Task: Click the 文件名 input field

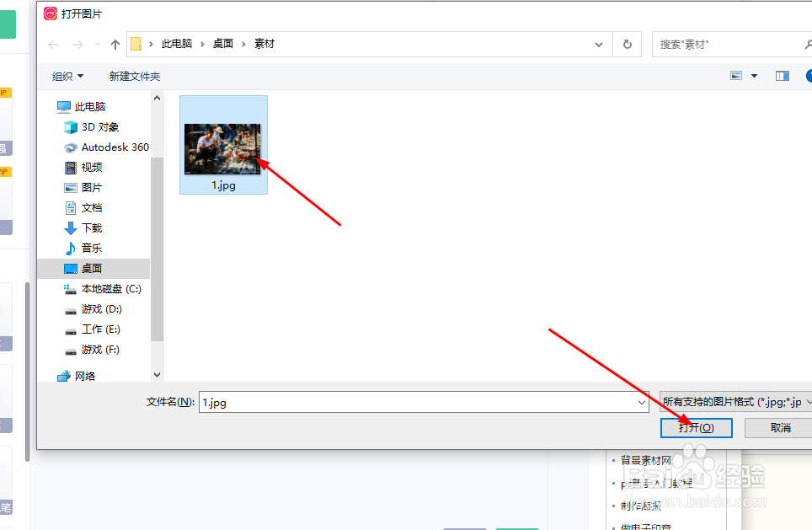Action: [418, 402]
